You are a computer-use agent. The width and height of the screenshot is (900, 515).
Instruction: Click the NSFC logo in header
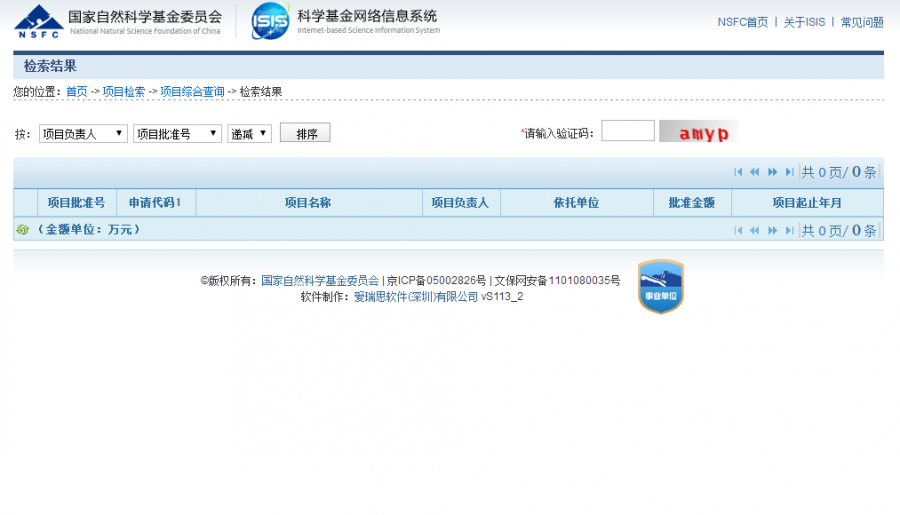38,20
